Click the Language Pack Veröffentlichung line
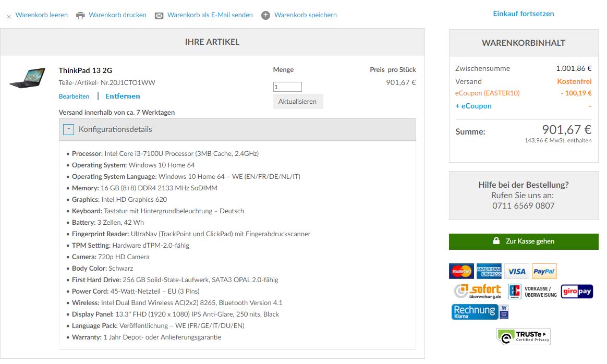Screen dimensions: 607x364 [158, 325]
